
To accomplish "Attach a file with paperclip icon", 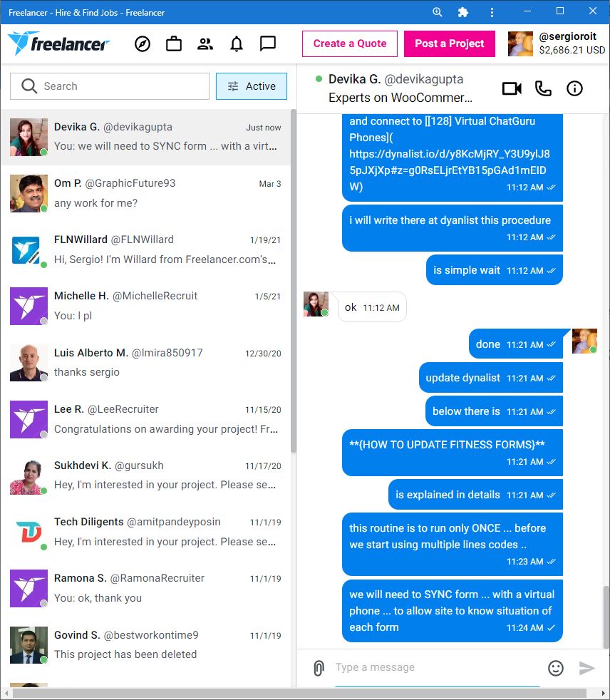I will point(319,668).
